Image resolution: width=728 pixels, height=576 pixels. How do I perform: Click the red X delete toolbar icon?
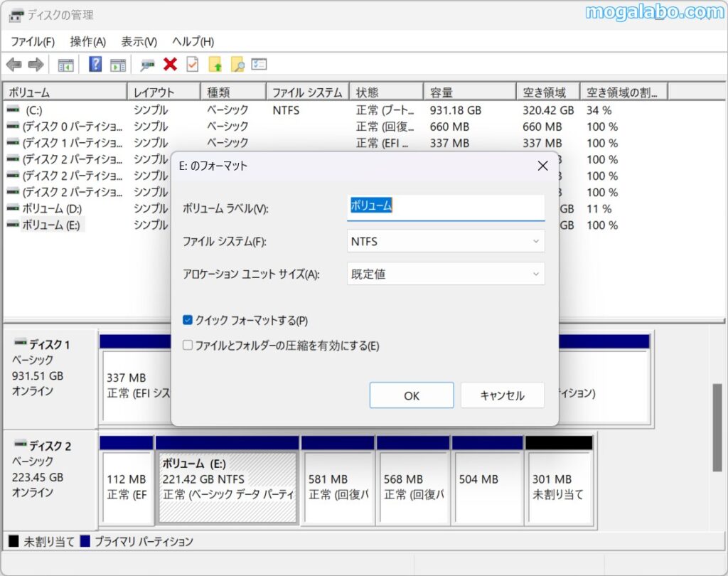pos(170,65)
